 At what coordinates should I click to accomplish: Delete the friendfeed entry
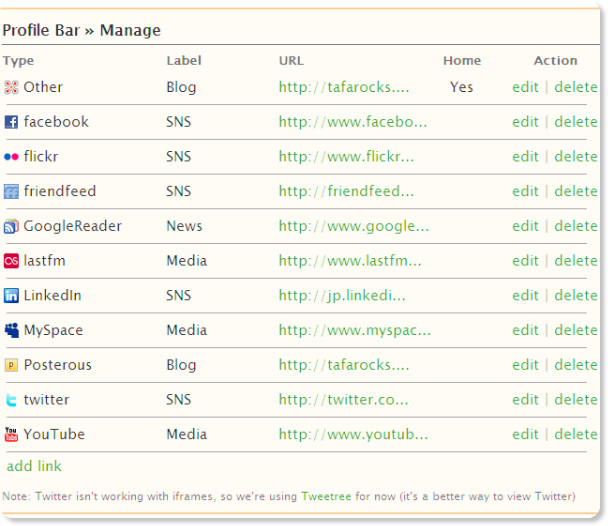point(576,191)
